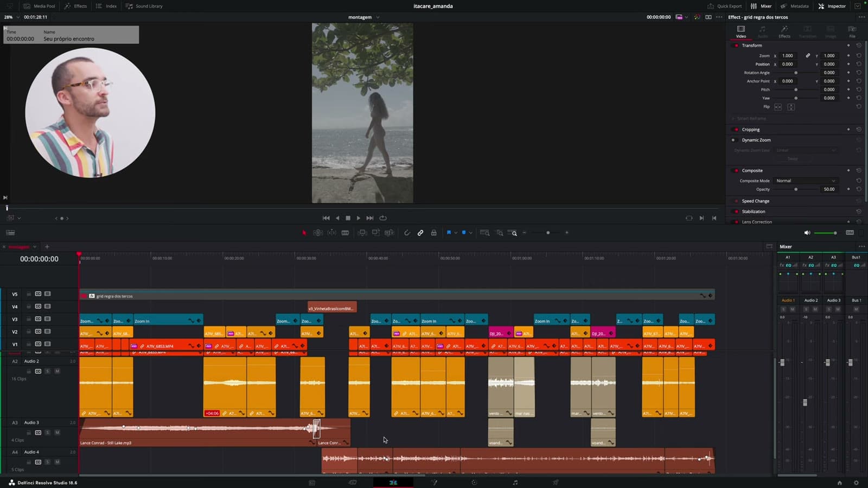The image size is (868, 488).
Task: Solo track Audio 3 with S button
Action: point(47,433)
